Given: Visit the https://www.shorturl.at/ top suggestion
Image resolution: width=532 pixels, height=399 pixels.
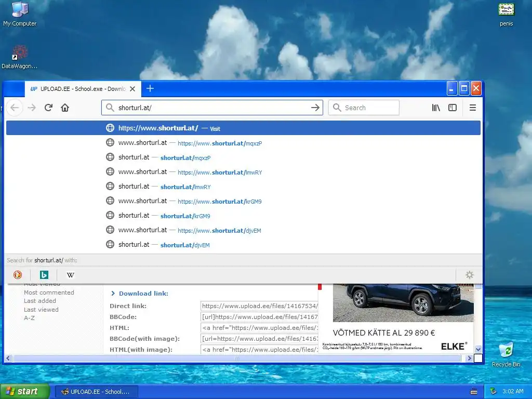Looking at the screenshot, I should (243, 128).
